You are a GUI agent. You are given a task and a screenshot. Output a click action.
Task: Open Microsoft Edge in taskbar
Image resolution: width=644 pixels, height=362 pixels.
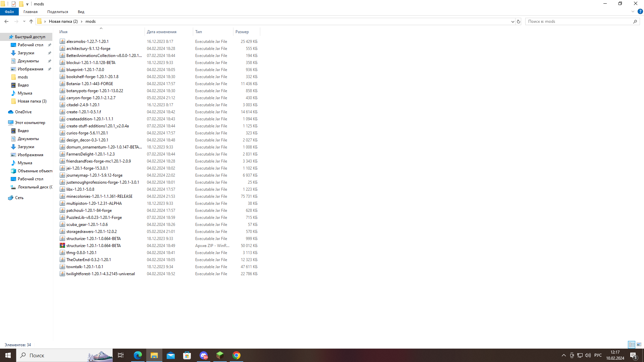tap(138, 355)
